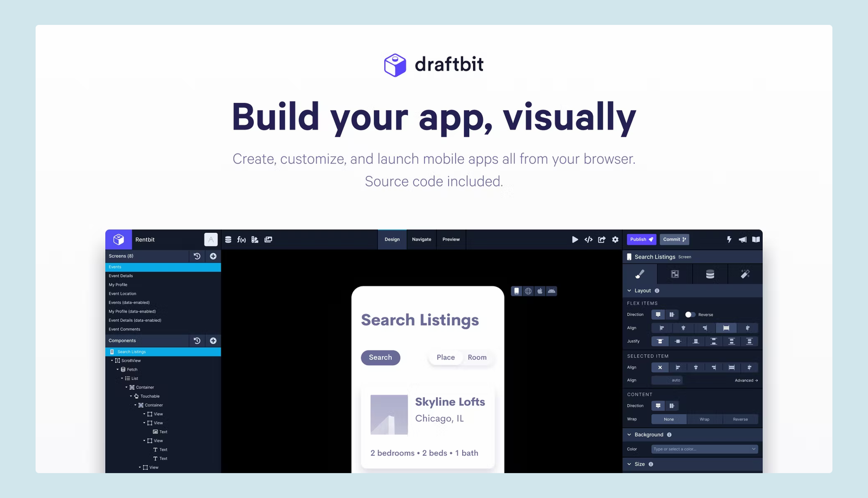
Task: Switch to the Navigate tab
Action: pos(422,239)
